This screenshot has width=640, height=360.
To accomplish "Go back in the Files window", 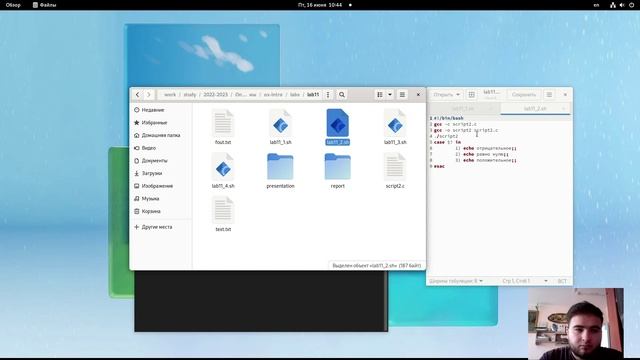I will [138, 95].
